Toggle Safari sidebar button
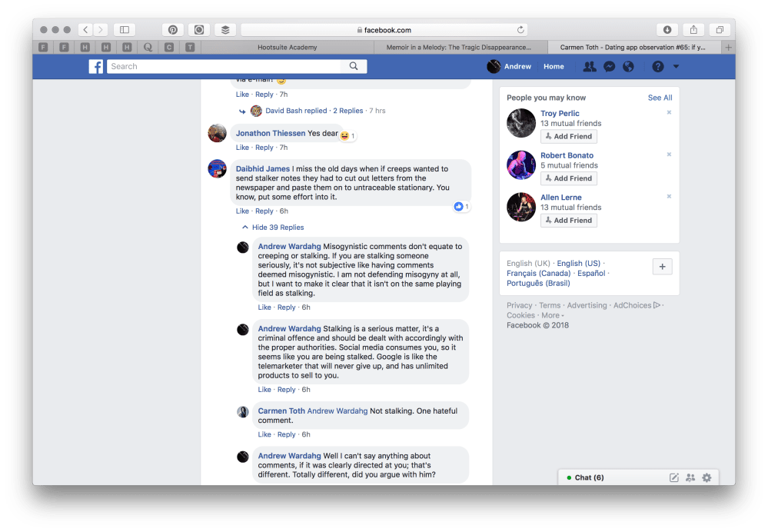 tap(124, 30)
